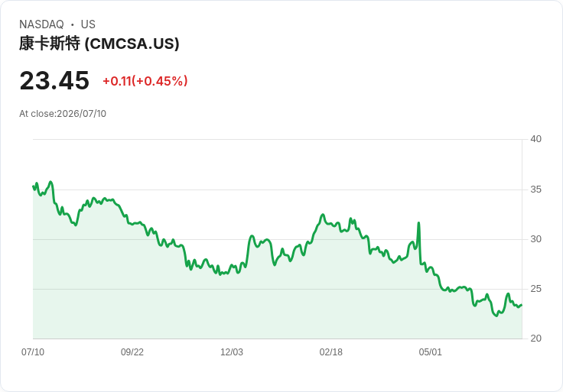563x392 pixels.
Task: Click the 25 value on the price axis
Action: click(535, 289)
